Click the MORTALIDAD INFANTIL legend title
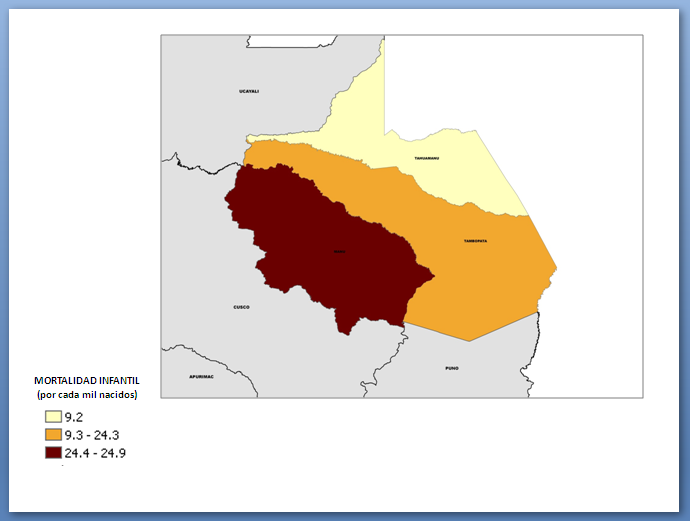690x521 pixels. [x=87, y=381]
